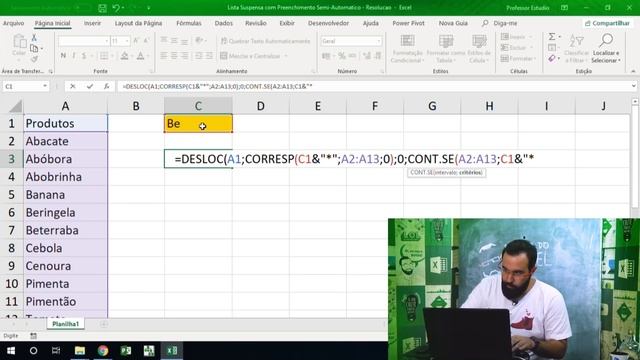Click the Cut scissors icon

34,38
